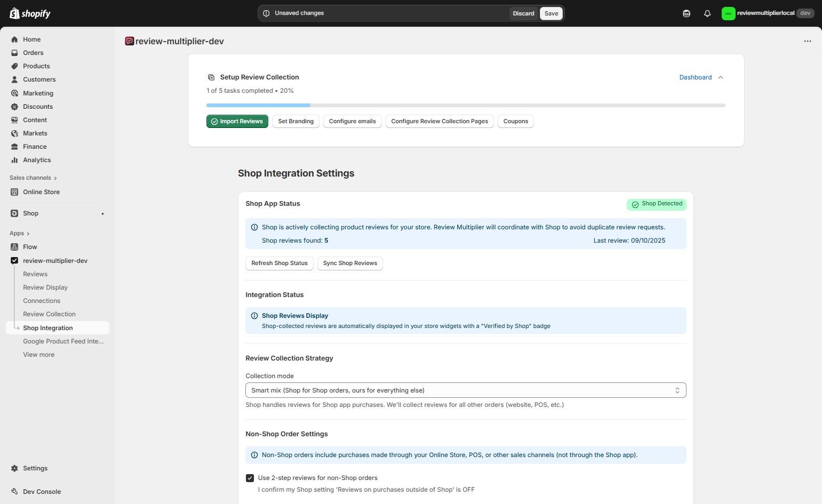This screenshot has width=822, height=504.
Task: Click the 'Last review: 09/10/2025' text
Action: tap(629, 241)
